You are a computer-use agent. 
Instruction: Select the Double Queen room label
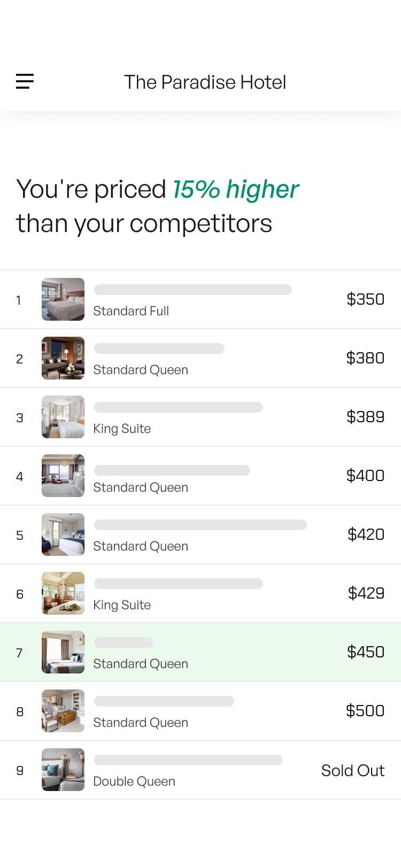point(134,781)
